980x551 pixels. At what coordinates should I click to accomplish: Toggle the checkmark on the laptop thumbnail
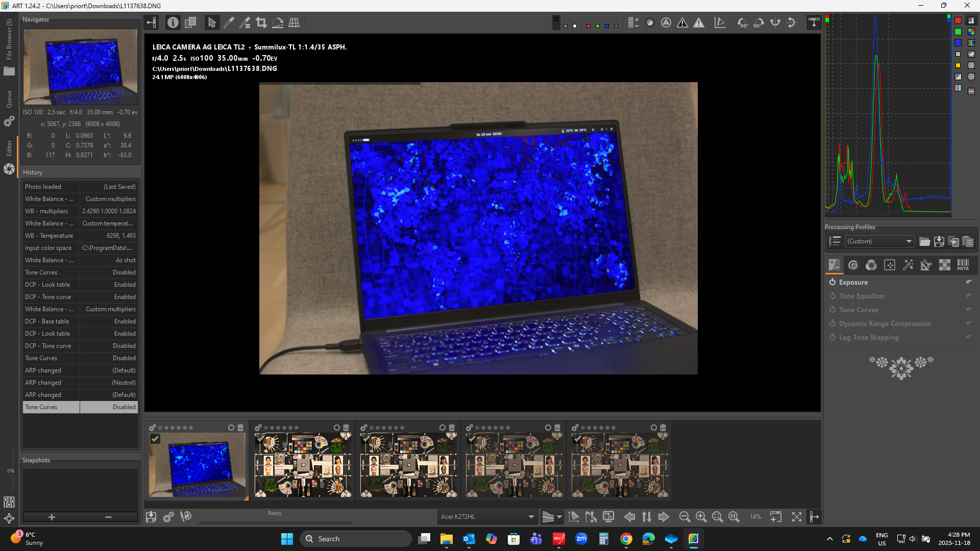tap(155, 439)
